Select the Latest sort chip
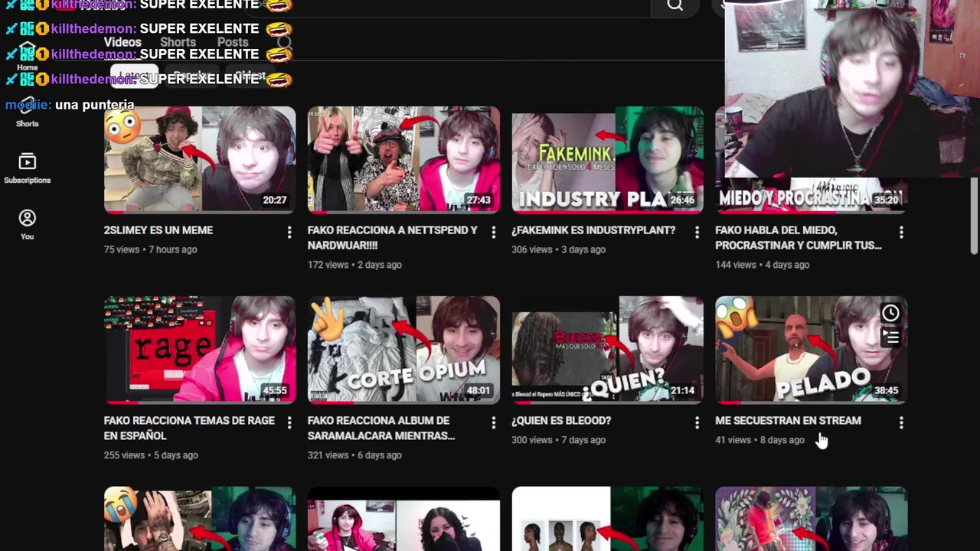Viewport: 980px width, 551px height. 135,77
